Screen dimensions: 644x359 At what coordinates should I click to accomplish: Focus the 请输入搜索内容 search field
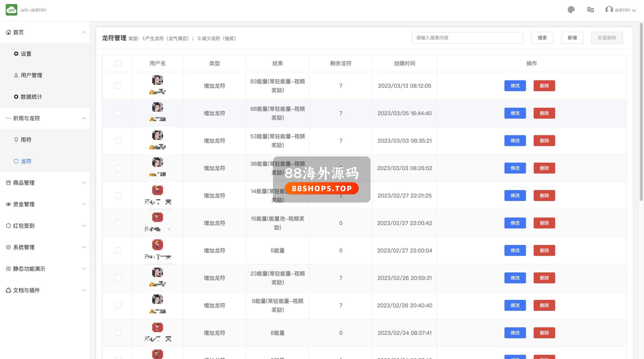click(x=467, y=38)
